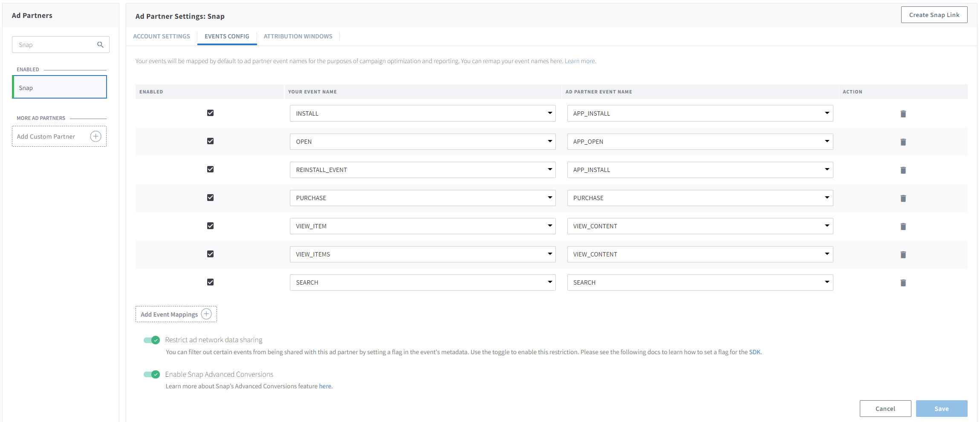Click the plus icon beside Add Custom Partner
This screenshot has height=422, width=980.
(x=96, y=137)
